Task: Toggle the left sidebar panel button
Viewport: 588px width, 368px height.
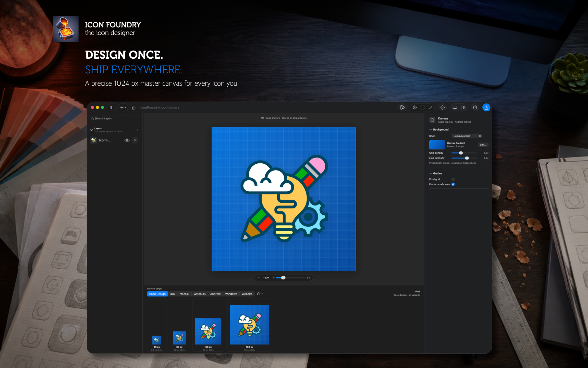Action: coord(112,107)
